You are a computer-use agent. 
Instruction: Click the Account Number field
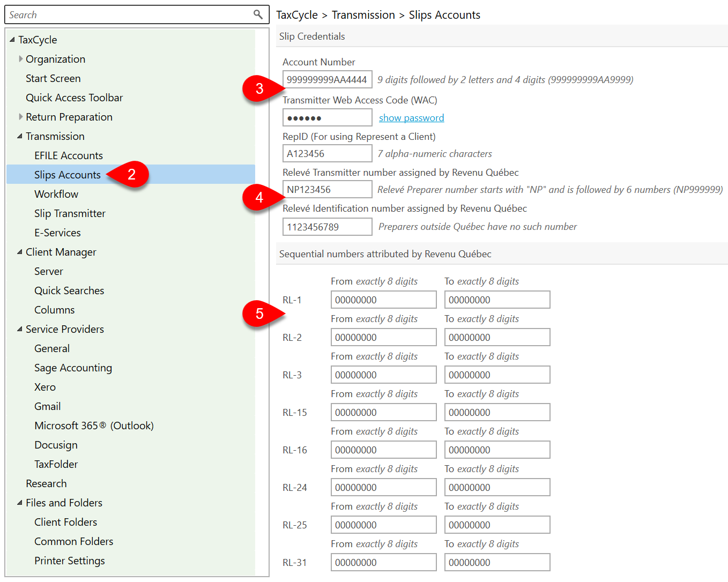tap(328, 79)
